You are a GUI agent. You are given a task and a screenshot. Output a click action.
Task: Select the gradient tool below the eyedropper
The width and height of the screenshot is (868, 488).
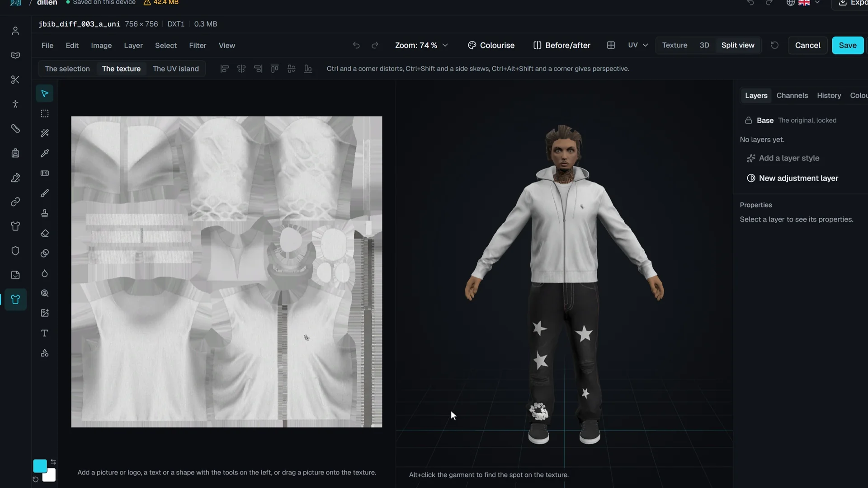45,173
